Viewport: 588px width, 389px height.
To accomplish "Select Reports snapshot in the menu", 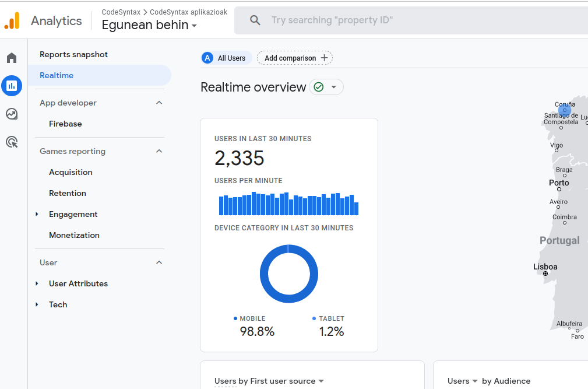I will coord(73,54).
